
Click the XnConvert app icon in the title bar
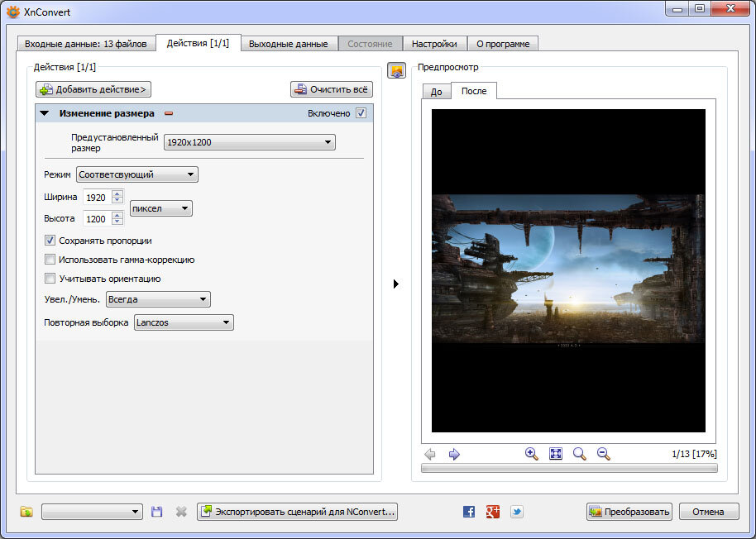click(13, 12)
